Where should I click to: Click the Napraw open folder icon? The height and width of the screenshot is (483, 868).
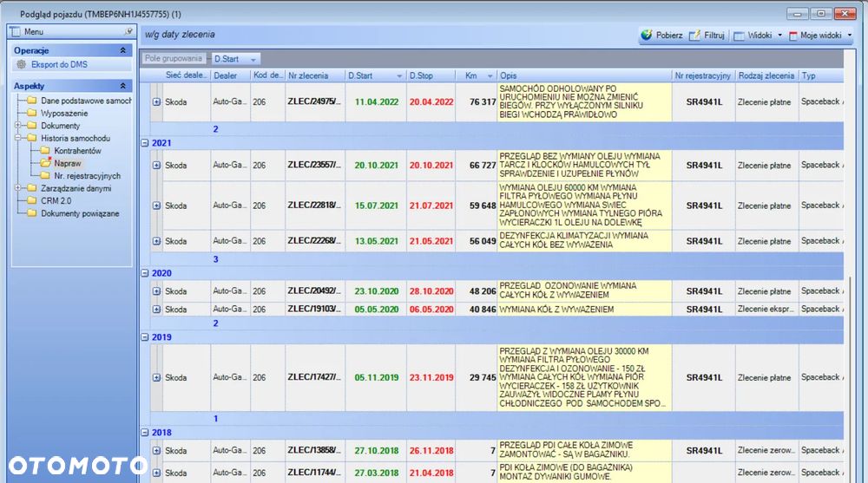[x=45, y=163]
